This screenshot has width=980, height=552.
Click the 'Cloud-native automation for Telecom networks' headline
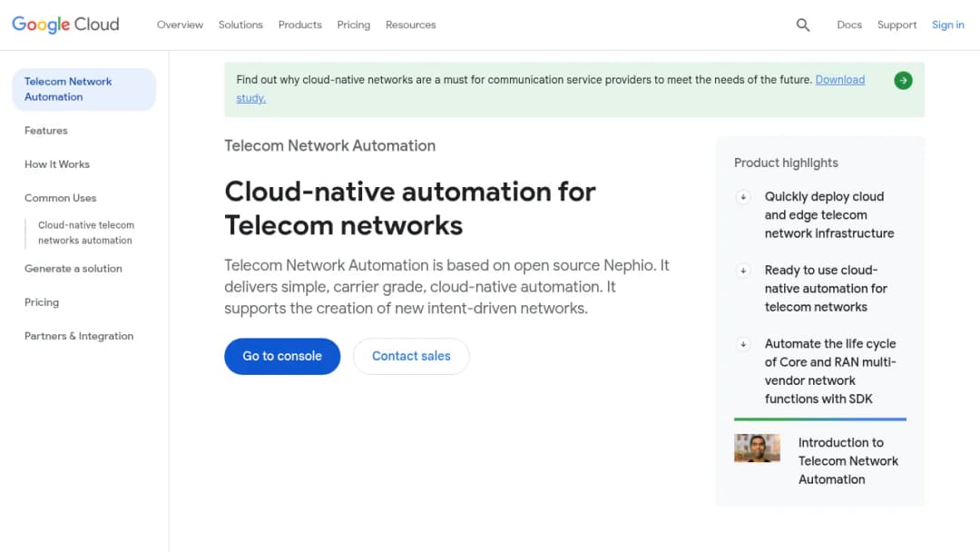tap(410, 208)
